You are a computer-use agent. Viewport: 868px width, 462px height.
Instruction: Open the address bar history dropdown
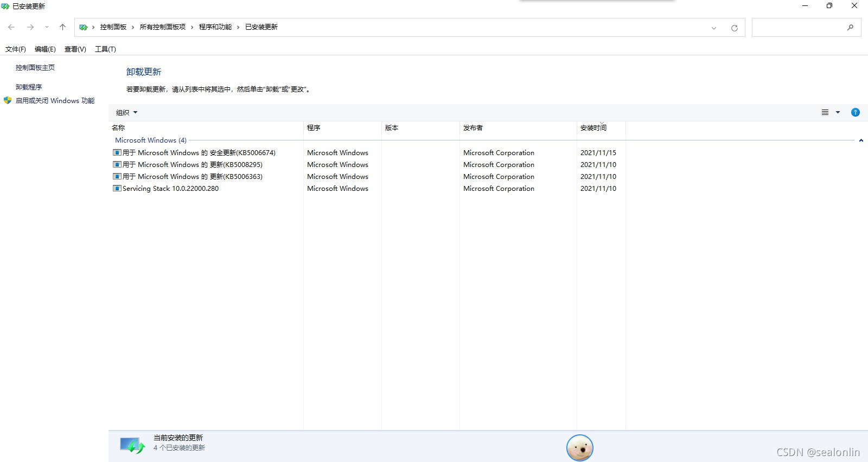714,28
